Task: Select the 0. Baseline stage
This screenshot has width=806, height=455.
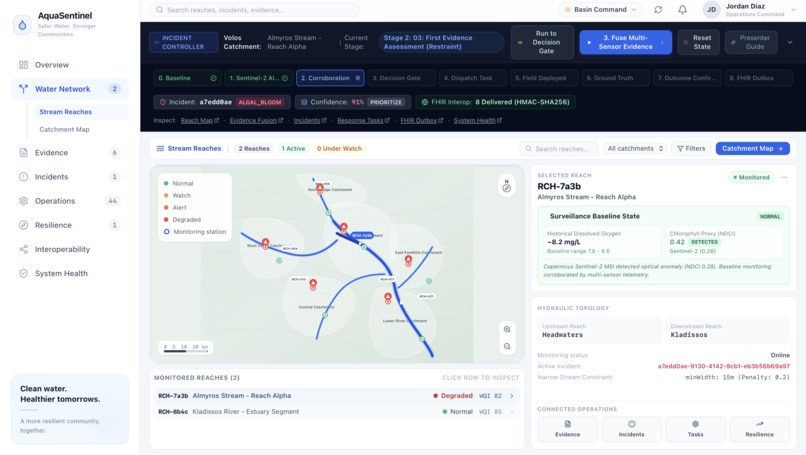Action: pos(187,78)
